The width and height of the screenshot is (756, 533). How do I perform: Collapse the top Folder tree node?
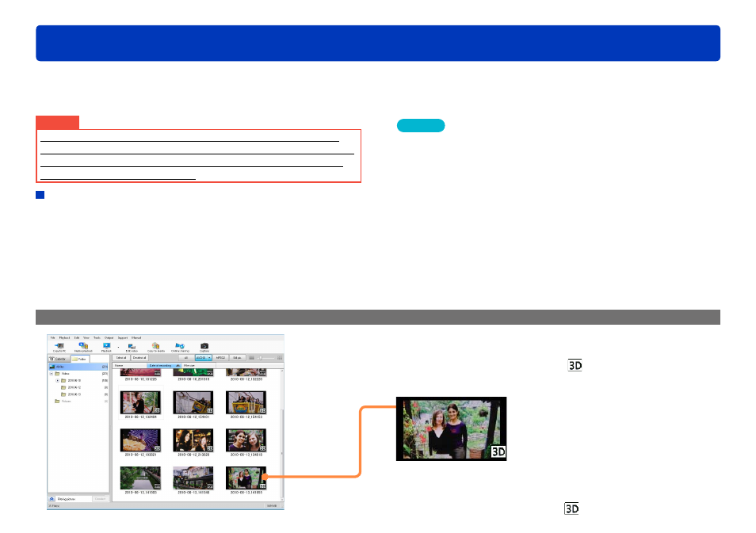click(51, 374)
